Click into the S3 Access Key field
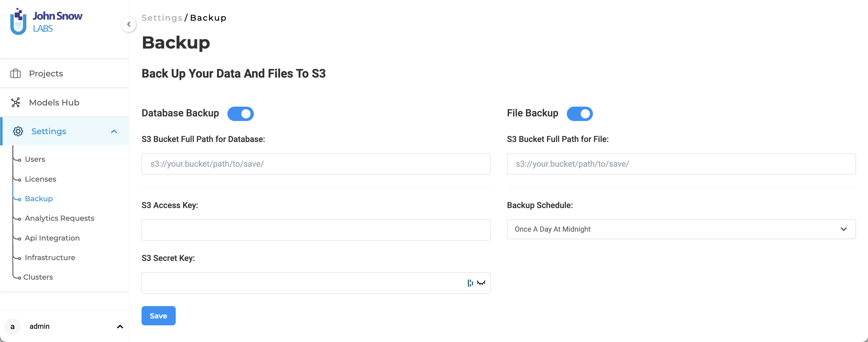This screenshot has height=342, width=868. click(316, 230)
